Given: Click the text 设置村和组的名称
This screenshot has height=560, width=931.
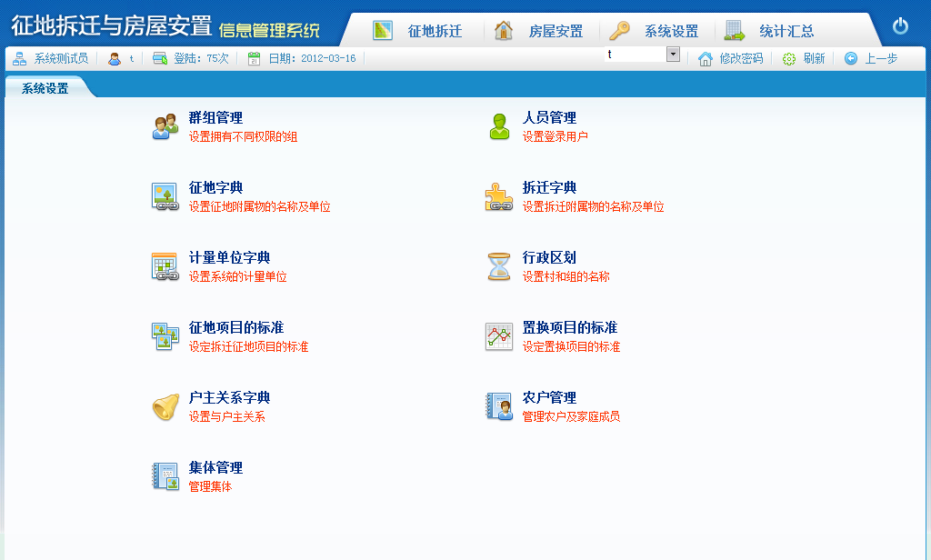Looking at the screenshot, I should point(566,276).
